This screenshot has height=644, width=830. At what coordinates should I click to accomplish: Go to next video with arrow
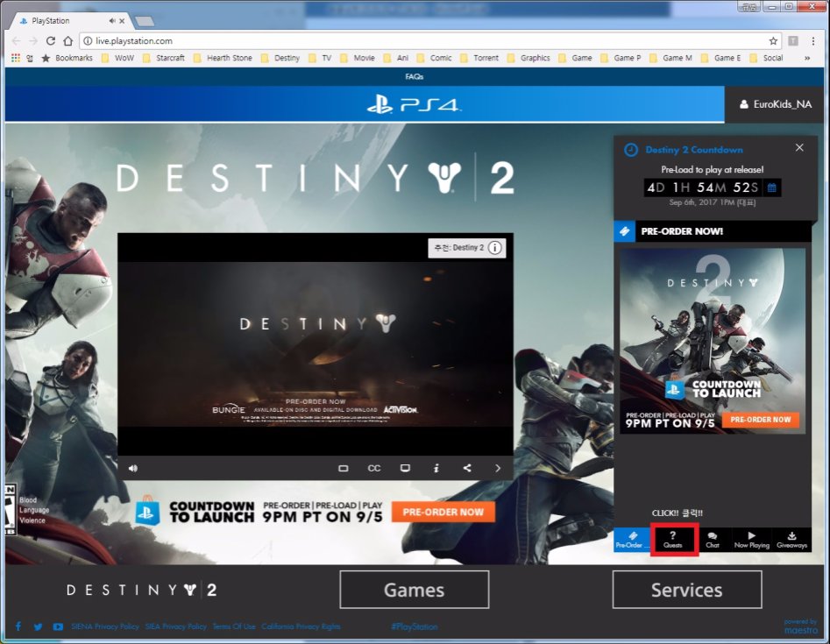click(x=498, y=468)
